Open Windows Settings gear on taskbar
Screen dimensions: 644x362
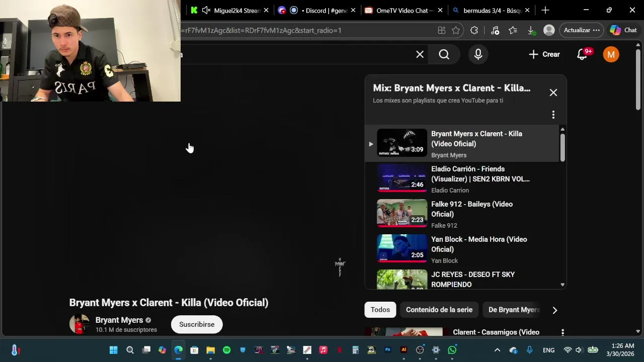(x=436, y=350)
